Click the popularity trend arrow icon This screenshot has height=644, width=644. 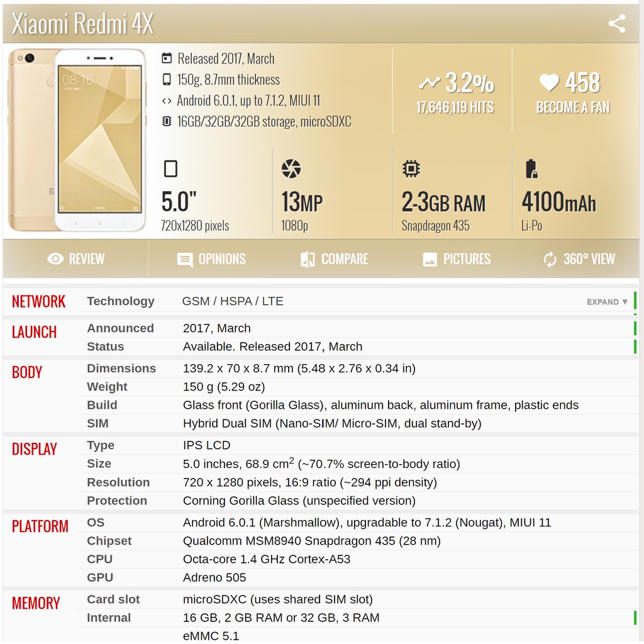pyautogui.click(x=430, y=83)
